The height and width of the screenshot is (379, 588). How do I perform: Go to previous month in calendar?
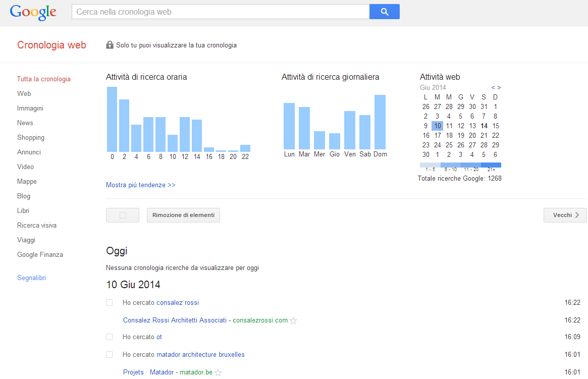tap(493, 87)
